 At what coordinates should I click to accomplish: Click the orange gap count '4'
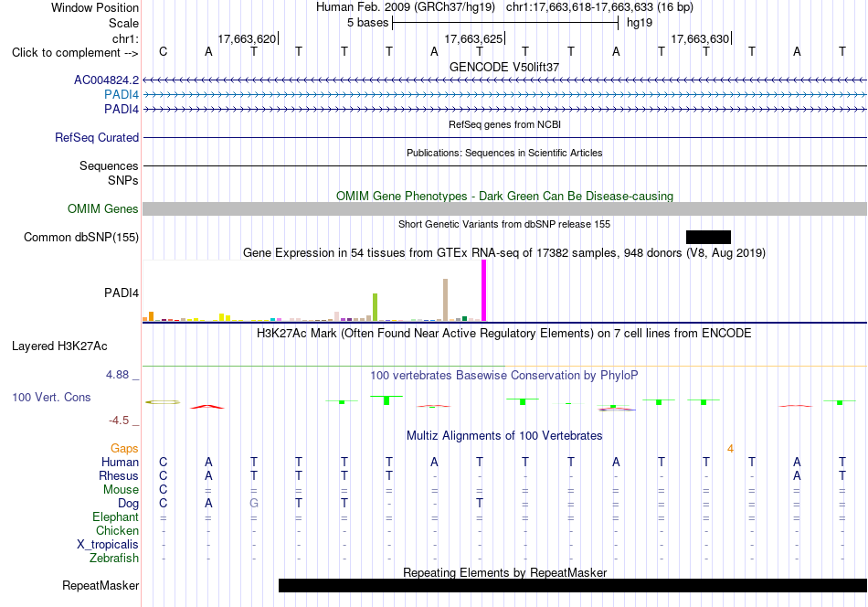(730, 449)
